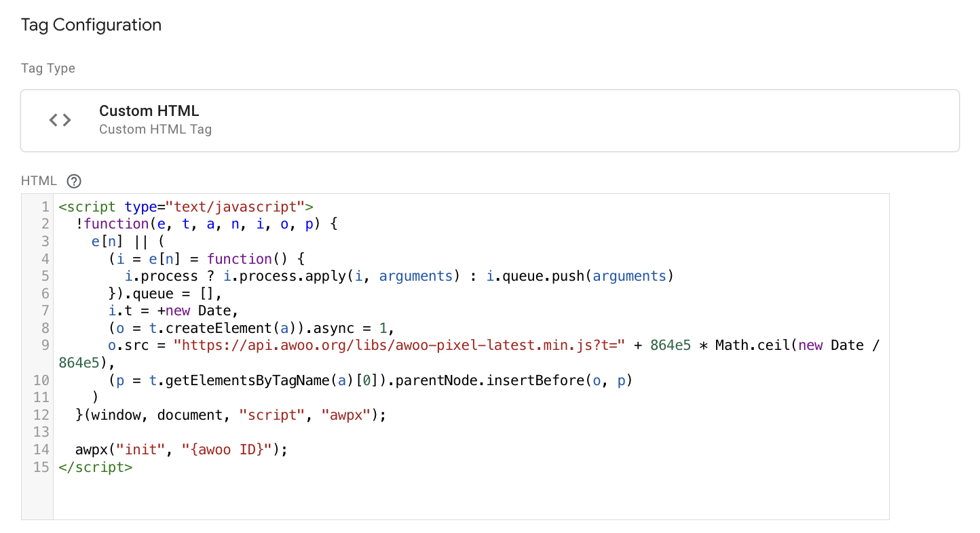Click the 'Custom HTML Tag' subtitle text

(155, 129)
